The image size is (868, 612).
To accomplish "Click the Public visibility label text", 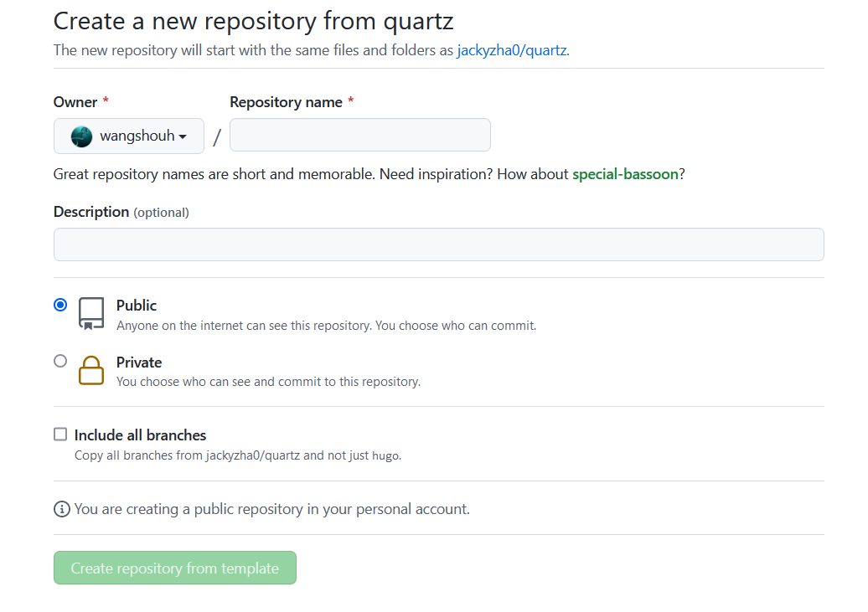I will (x=137, y=306).
